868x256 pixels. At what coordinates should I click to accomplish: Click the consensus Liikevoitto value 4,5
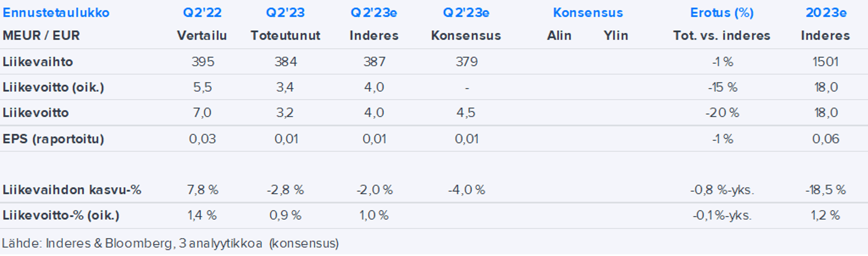point(466,113)
